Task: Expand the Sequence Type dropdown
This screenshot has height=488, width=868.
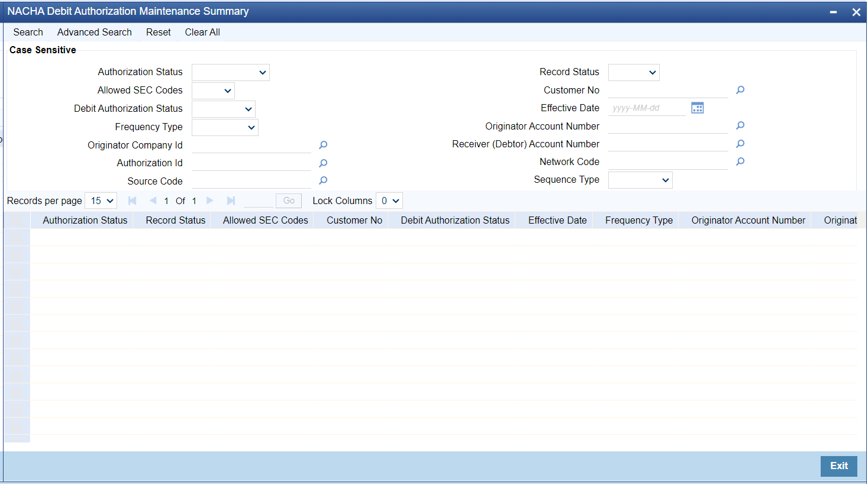Action: (640, 180)
